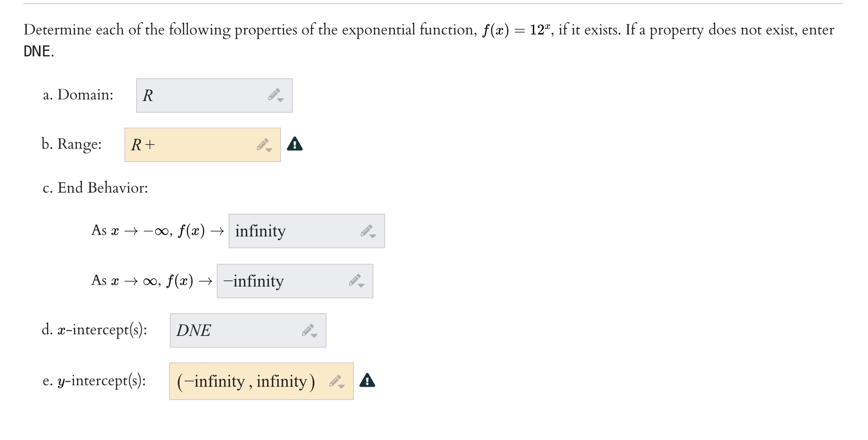868x440 pixels.
Task: Click edit icon in the −infinity end behavior field
Action: point(355,280)
